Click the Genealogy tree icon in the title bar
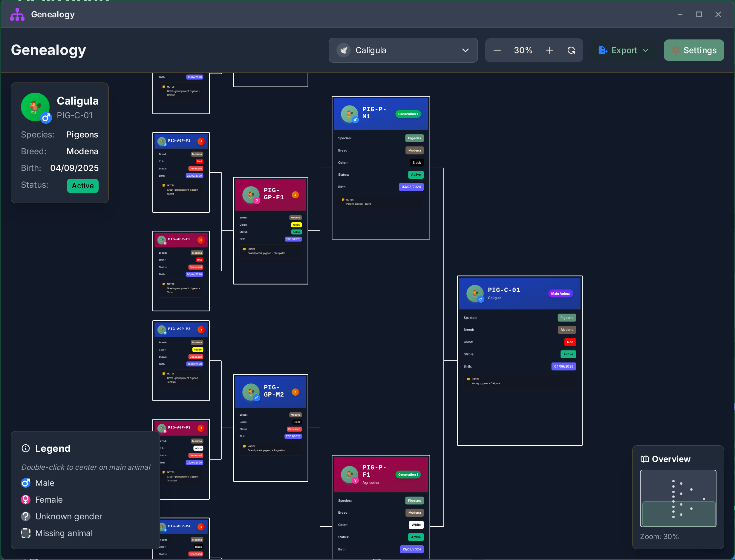Image resolution: width=735 pixels, height=560 pixels. click(17, 14)
